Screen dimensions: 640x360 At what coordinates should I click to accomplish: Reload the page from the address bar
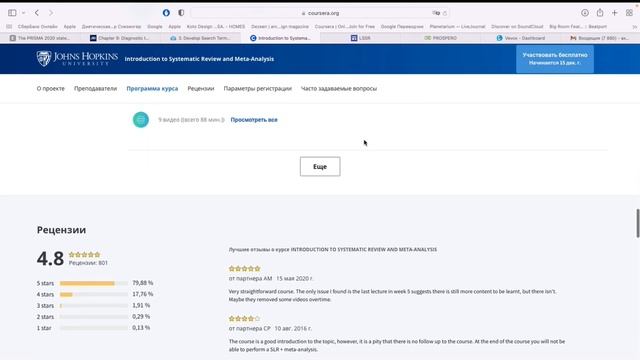[x=445, y=13]
